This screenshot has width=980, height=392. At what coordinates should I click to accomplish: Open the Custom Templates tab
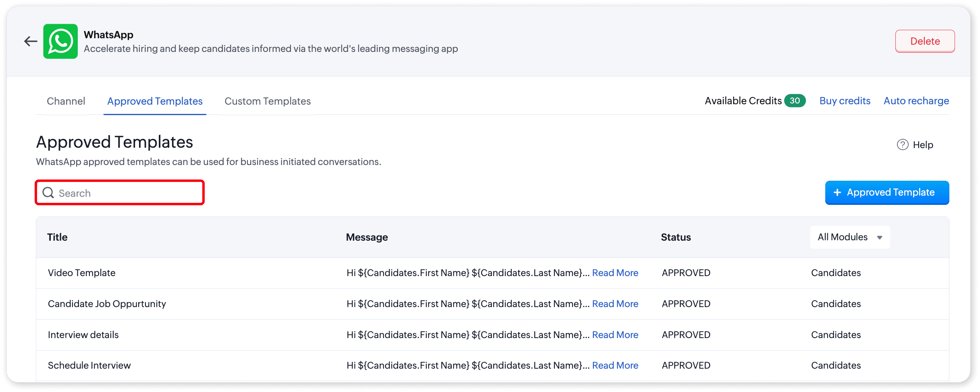point(268,101)
